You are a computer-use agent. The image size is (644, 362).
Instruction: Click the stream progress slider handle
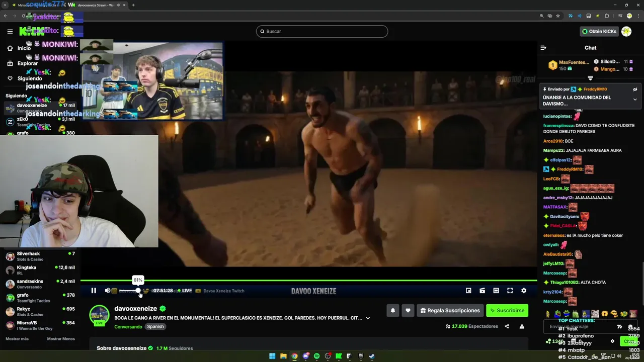click(138, 291)
